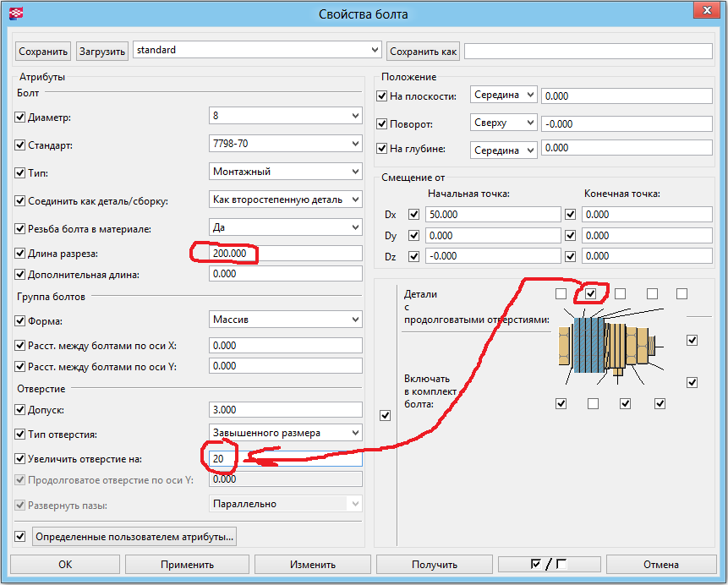Expand the Тип отверстия dropdown
This screenshot has width=728, height=585.
point(286,433)
